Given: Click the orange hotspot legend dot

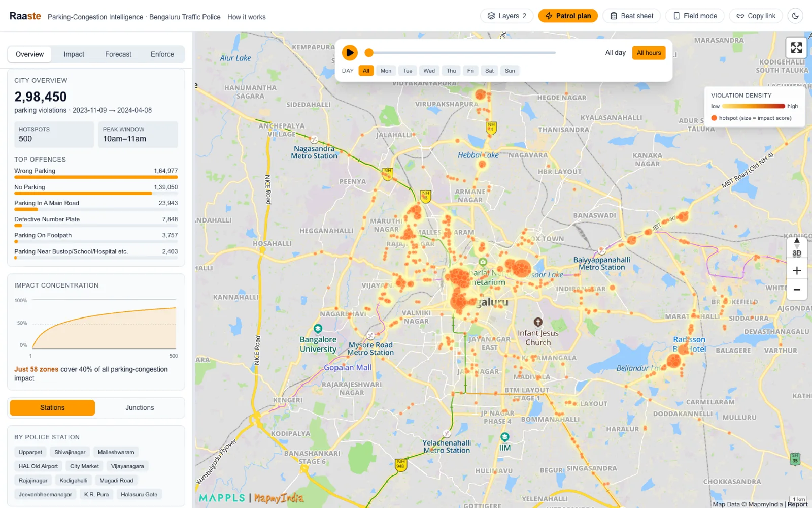Looking at the screenshot, I should (x=714, y=118).
